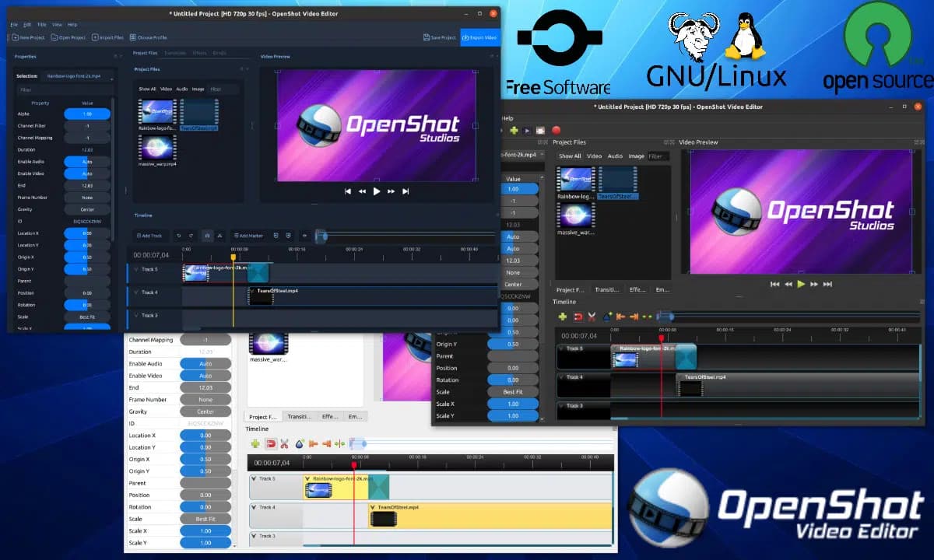Click center-on-playhead icon in light window timeline
This screenshot has height=560, width=934.
tap(340, 444)
